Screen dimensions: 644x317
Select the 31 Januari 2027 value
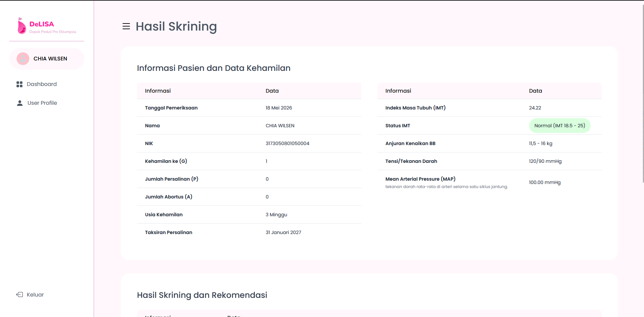283,232
